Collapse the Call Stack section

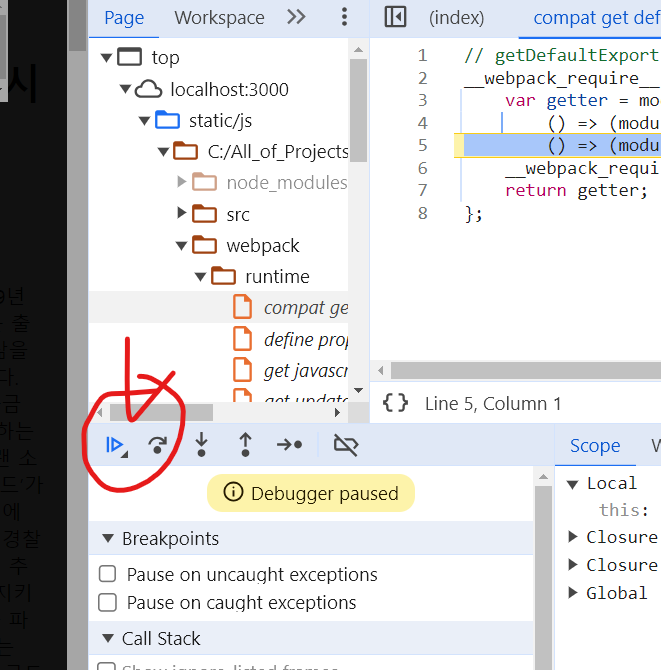click(108, 638)
